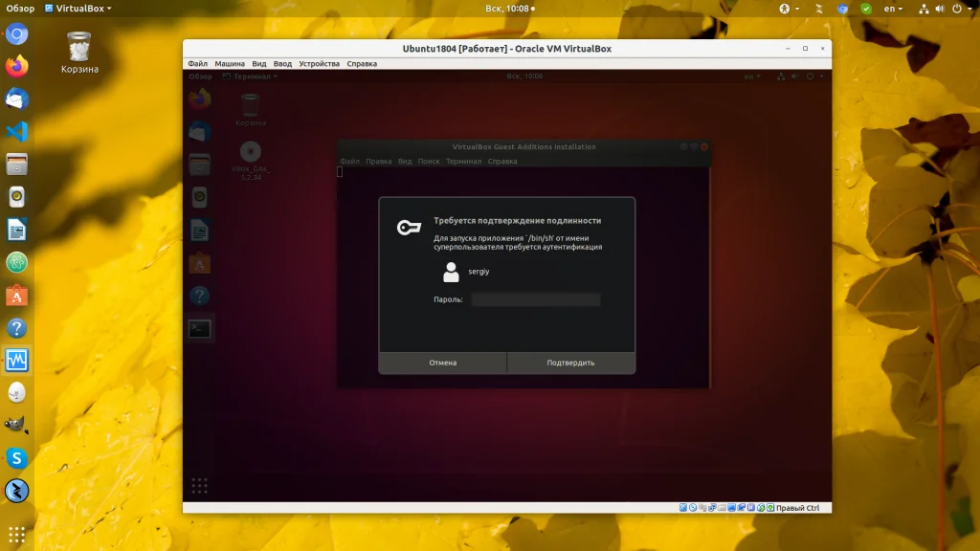Click the sergiy user avatar in dialog
Image resolution: width=980 pixels, height=551 pixels.
pos(451,272)
